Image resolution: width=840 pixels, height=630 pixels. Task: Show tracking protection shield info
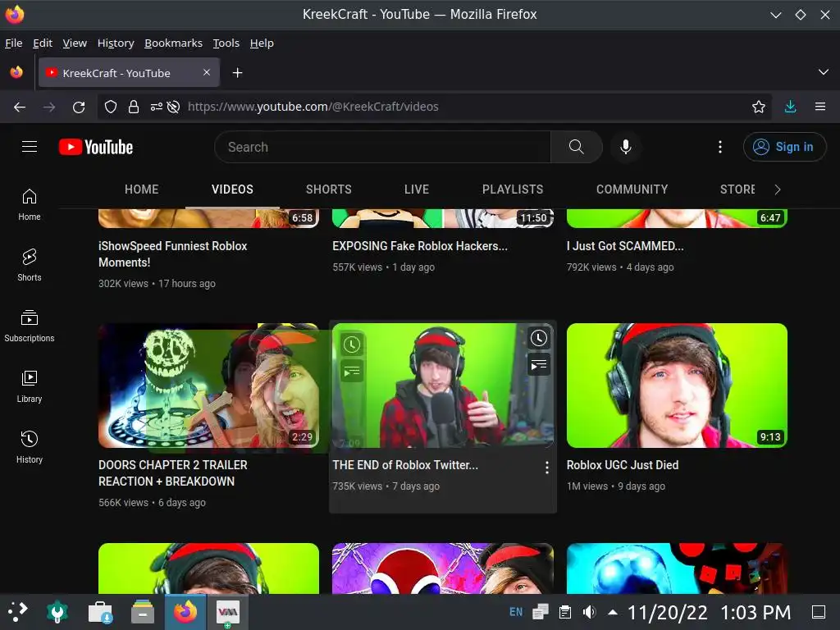111,107
